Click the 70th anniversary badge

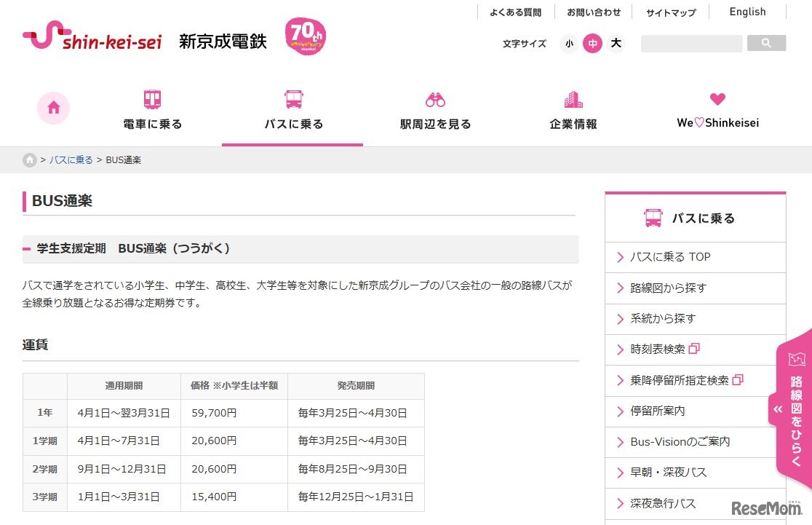[x=305, y=36]
